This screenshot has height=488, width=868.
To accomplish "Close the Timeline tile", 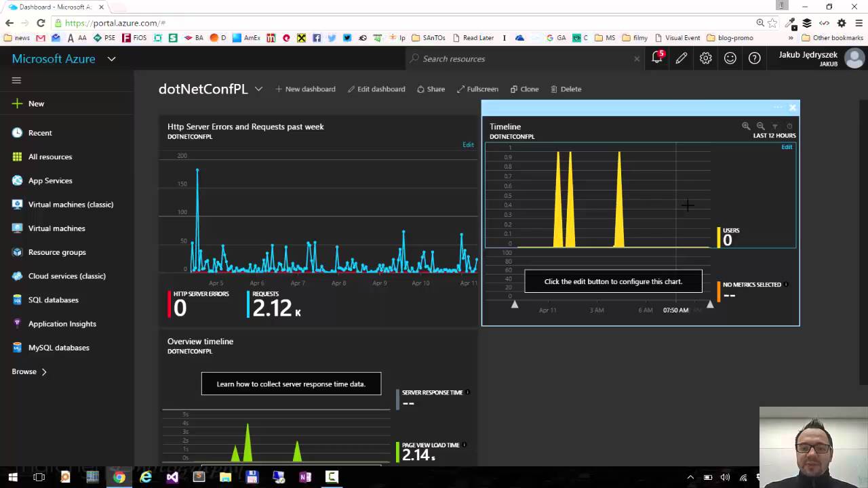I will tap(793, 108).
